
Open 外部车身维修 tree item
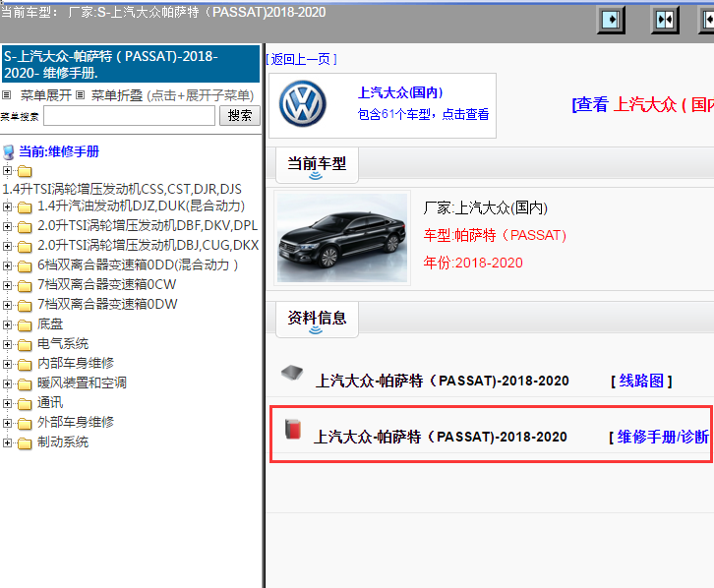pos(76,423)
